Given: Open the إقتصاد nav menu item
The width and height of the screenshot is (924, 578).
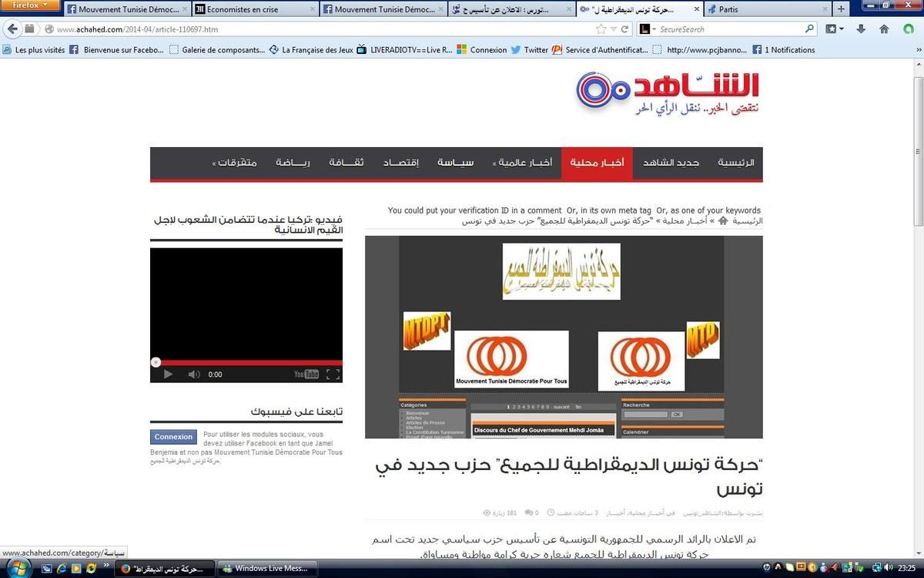Looking at the screenshot, I should pos(401,163).
